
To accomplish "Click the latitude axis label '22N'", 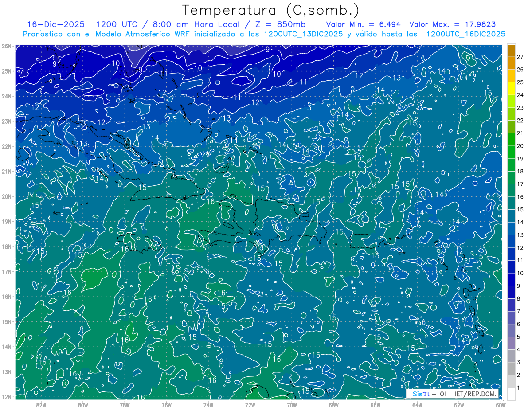I will click(x=7, y=146).
